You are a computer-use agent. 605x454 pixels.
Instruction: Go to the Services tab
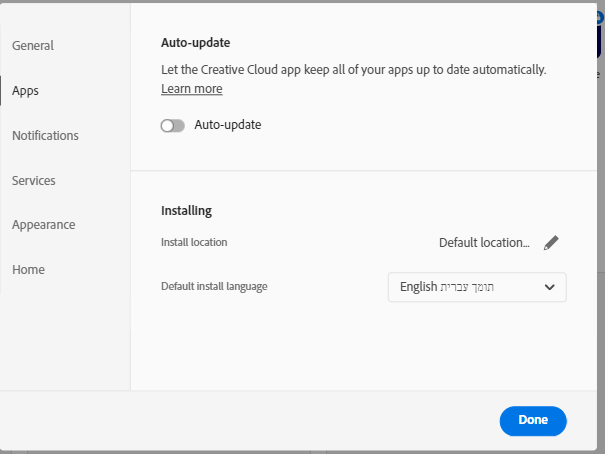[34, 181]
